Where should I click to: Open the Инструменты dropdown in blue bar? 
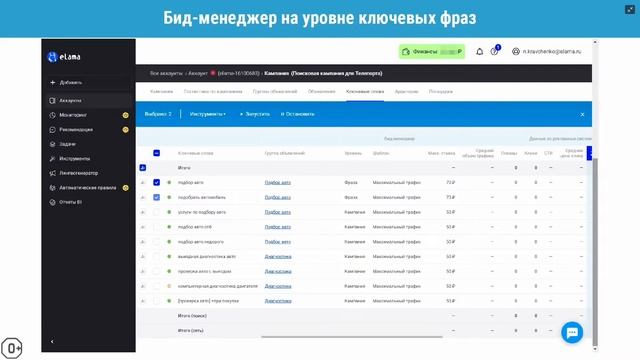(x=208, y=114)
